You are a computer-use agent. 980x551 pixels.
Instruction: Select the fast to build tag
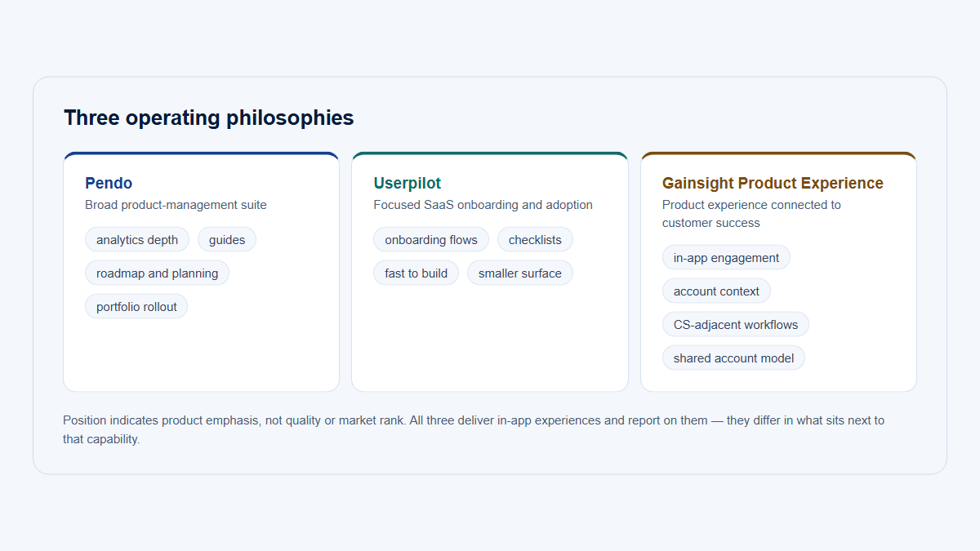[416, 273]
